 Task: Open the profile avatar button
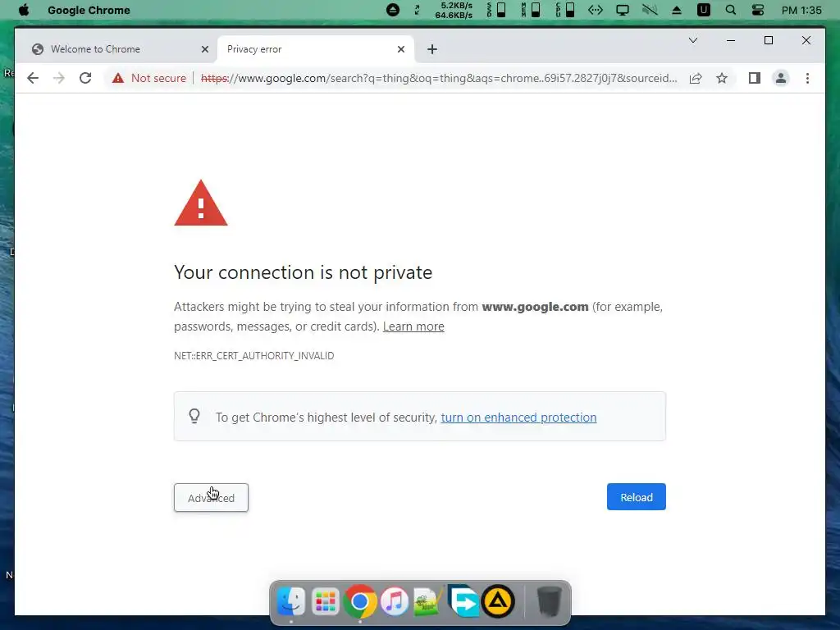781,78
